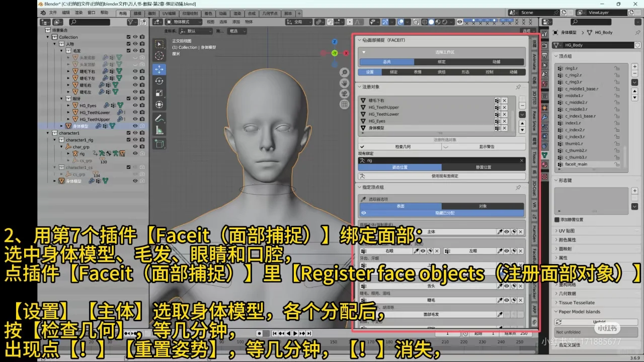Open the 帮助 menu in the top bar

[x=104, y=14]
